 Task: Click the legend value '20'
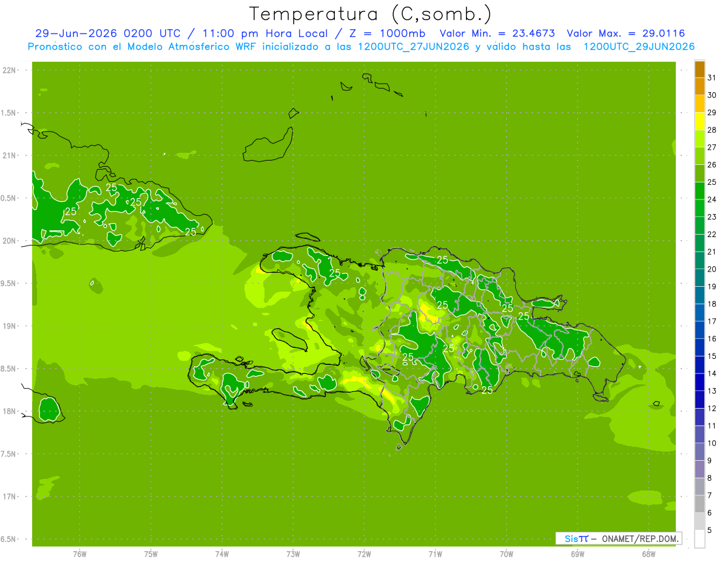pyautogui.click(x=712, y=269)
